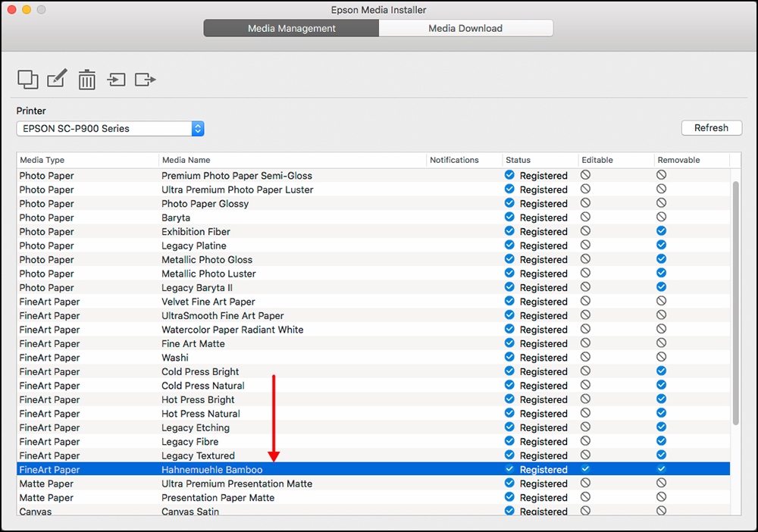
Task: Select the 'Premium Photo Paper Semi-Gloss' media name
Action: coord(236,176)
